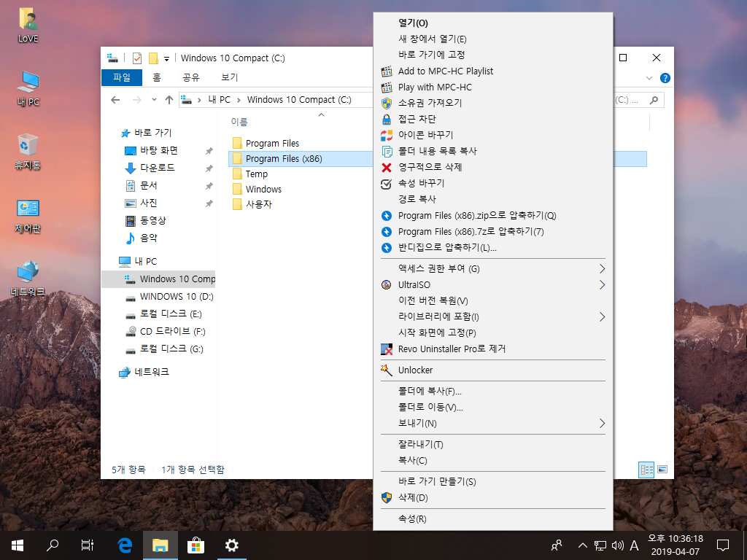Compress to Program Files (x86).7z
The width and height of the screenshot is (747, 560).
[493, 232]
